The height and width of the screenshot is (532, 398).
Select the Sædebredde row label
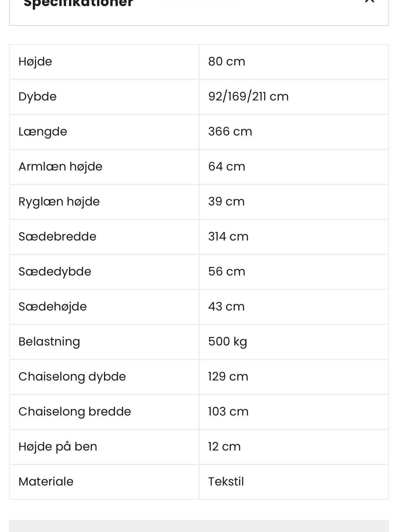(57, 237)
